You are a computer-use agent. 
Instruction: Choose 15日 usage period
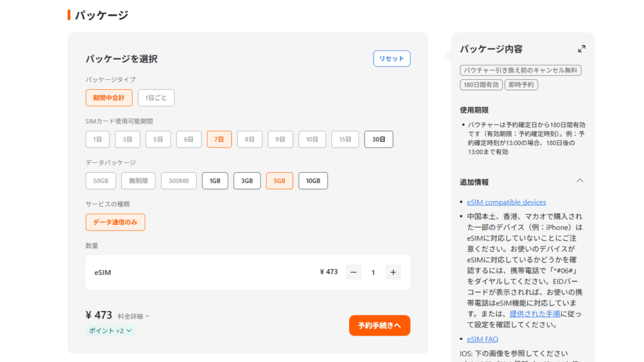(345, 139)
